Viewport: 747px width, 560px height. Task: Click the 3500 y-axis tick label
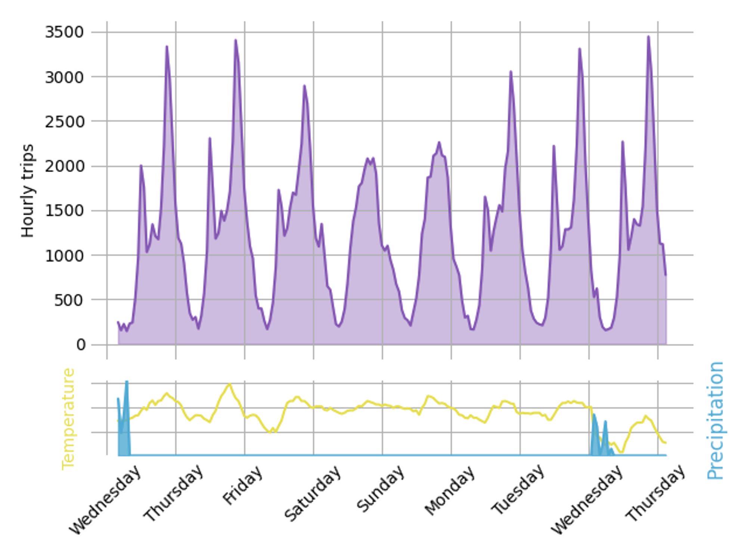tap(64, 32)
